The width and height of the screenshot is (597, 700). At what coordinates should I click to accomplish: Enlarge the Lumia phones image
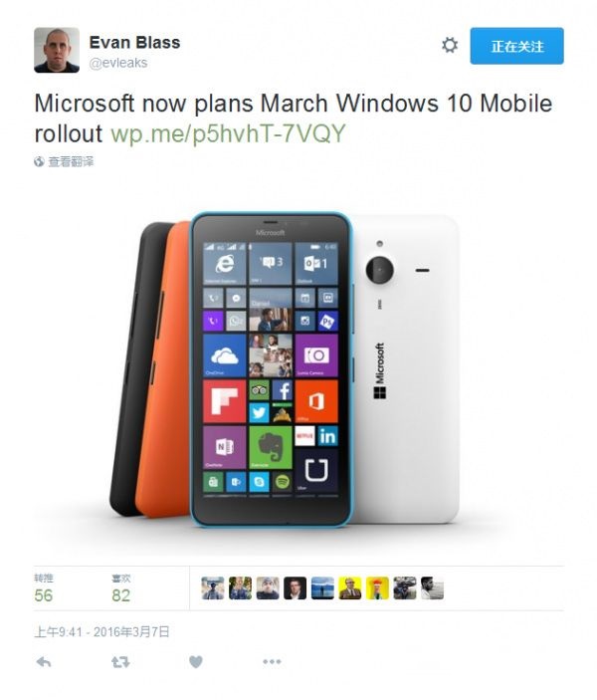pos(286,370)
